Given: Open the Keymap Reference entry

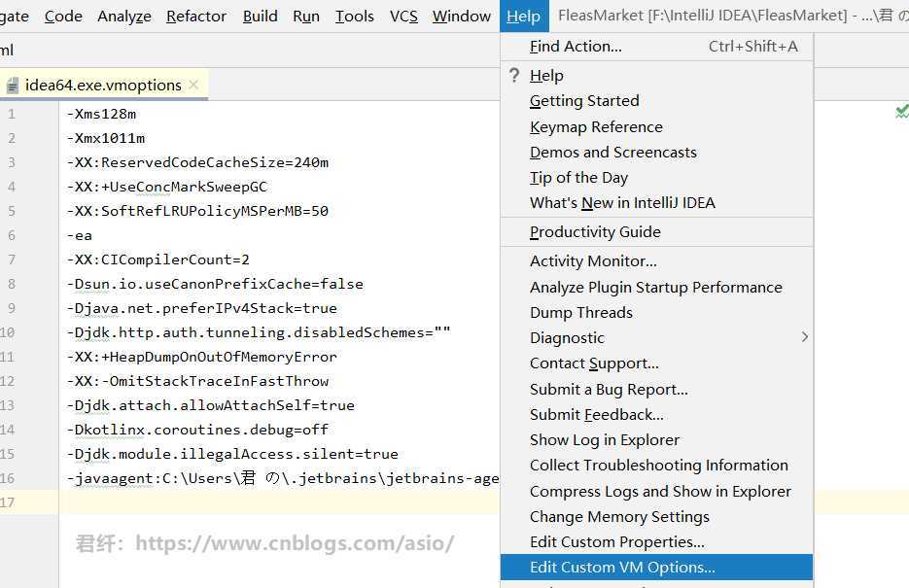Looking at the screenshot, I should tap(596, 126).
